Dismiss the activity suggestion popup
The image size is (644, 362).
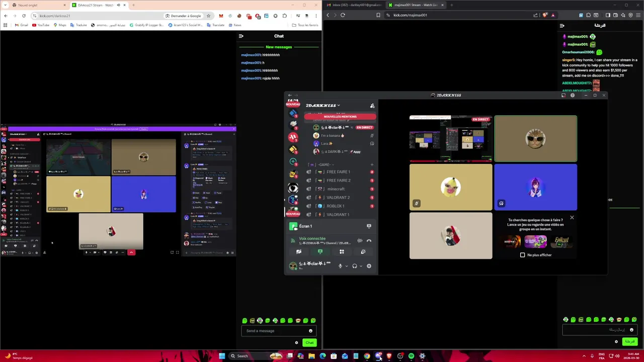point(572,218)
